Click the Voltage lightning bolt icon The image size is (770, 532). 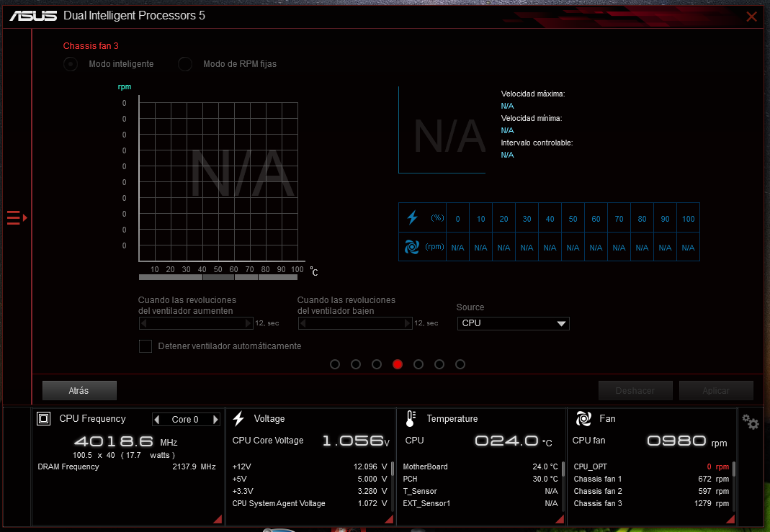point(238,419)
